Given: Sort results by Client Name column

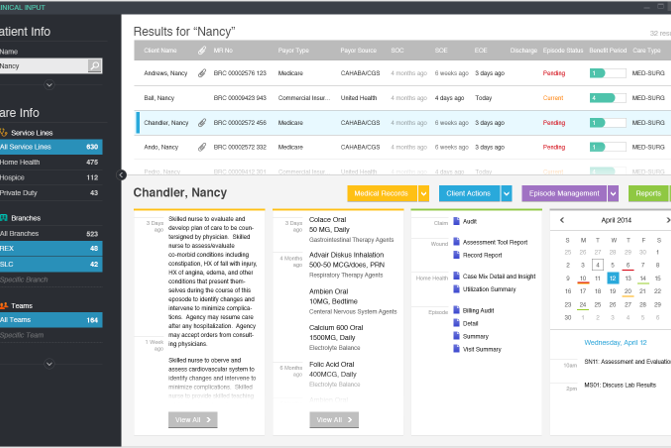Looking at the screenshot, I should (161, 50).
